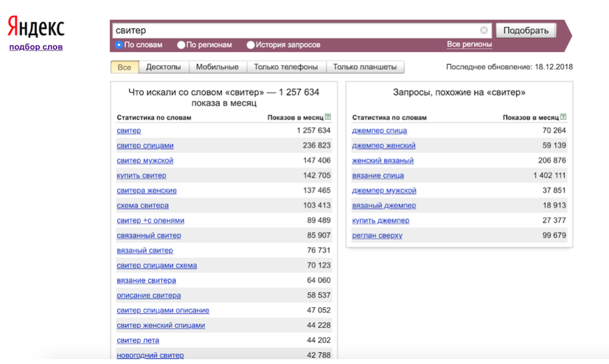Switch to the 'Десктопы' tab
Image resolution: width=609 pixels, height=364 pixels.
tap(164, 67)
